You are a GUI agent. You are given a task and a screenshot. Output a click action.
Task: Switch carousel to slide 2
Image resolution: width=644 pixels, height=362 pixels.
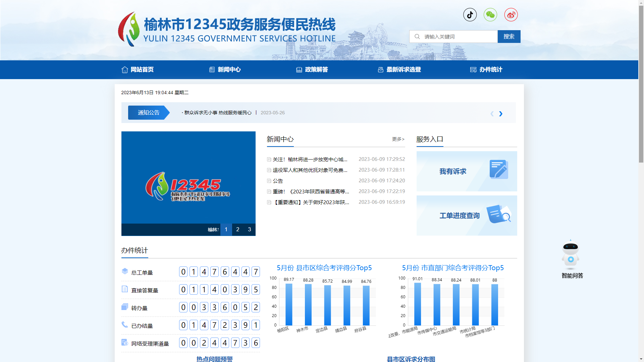pos(238,230)
